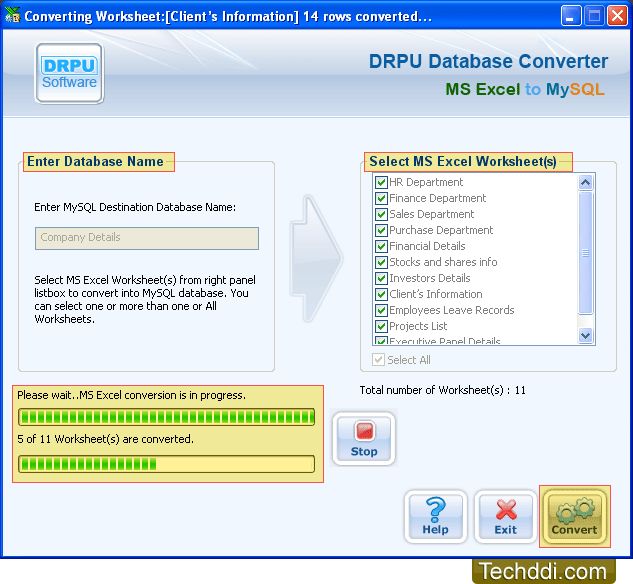This screenshot has width=633, height=584.
Task: Click the Exit button with red X
Action: pyautogui.click(x=505, y=517)
